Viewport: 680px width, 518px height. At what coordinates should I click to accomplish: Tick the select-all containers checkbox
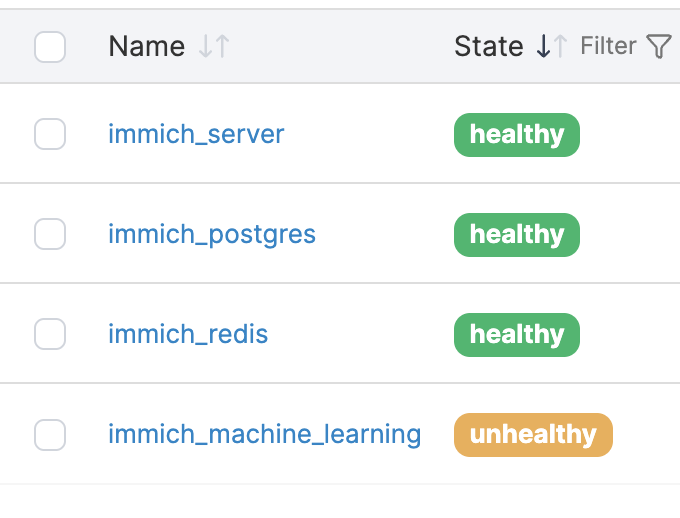pos(50,46)
